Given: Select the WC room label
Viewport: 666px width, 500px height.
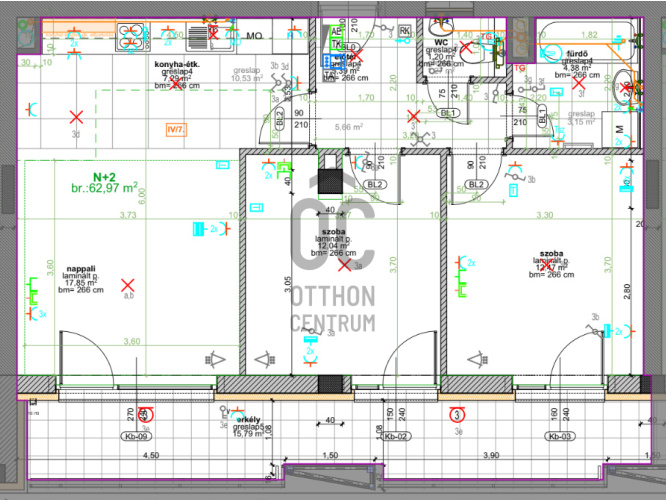Looking at the screenshot, I should [442, 42].
